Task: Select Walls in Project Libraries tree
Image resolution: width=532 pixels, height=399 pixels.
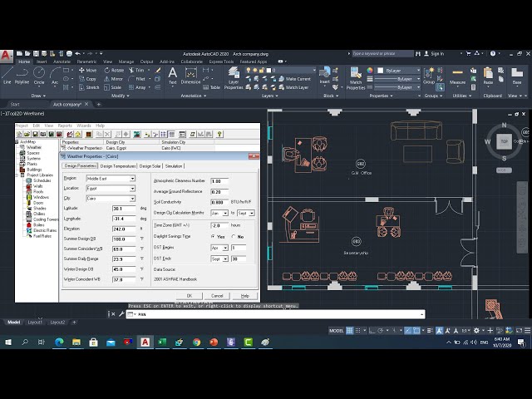Action: click(x=37, y=186)
